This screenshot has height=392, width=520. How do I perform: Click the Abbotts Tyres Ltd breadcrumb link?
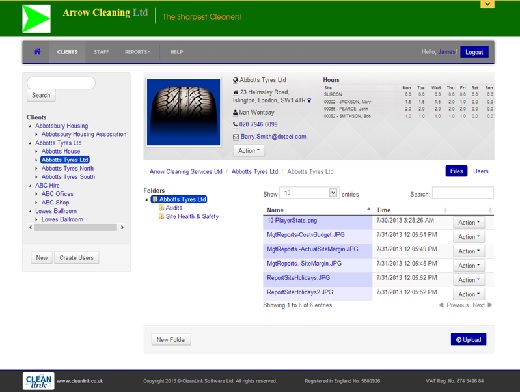pos(255,172)
